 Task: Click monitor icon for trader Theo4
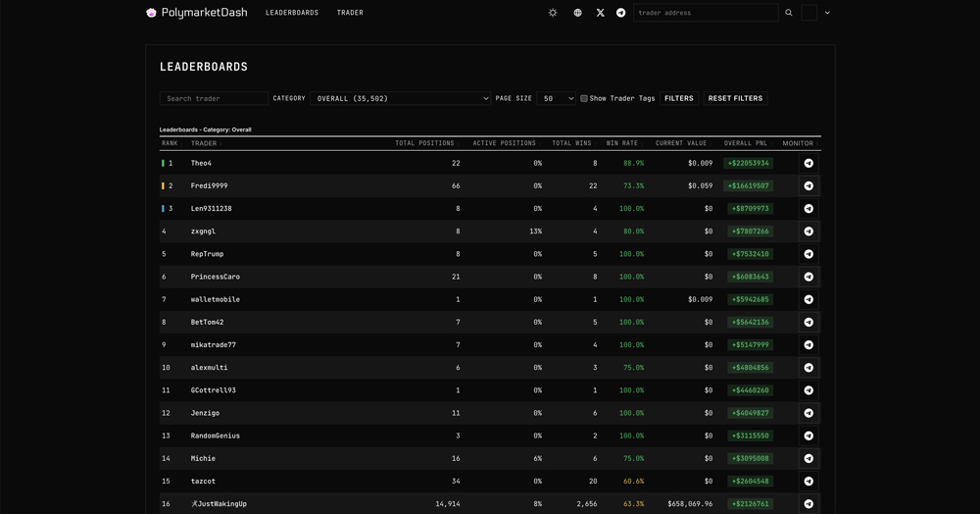808,164
